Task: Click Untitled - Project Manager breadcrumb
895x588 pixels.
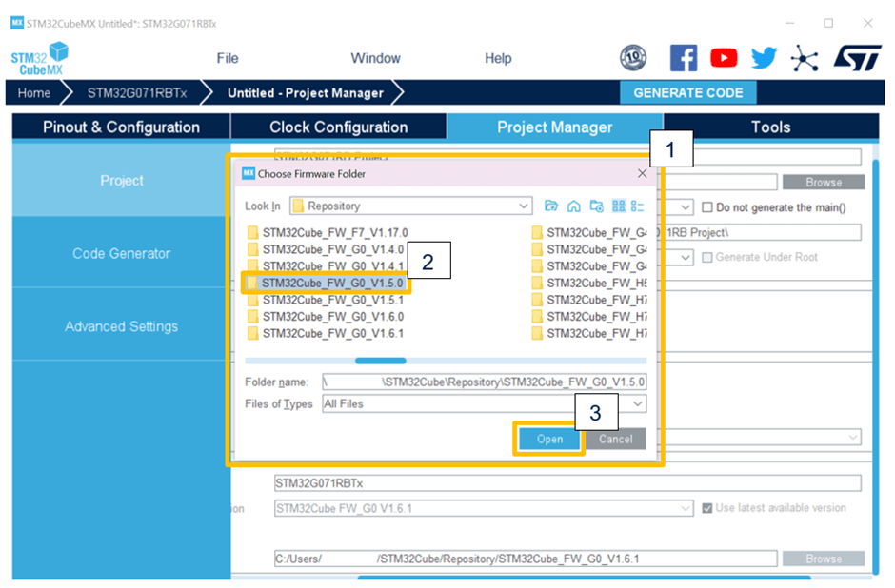Action: pos(306,93)
